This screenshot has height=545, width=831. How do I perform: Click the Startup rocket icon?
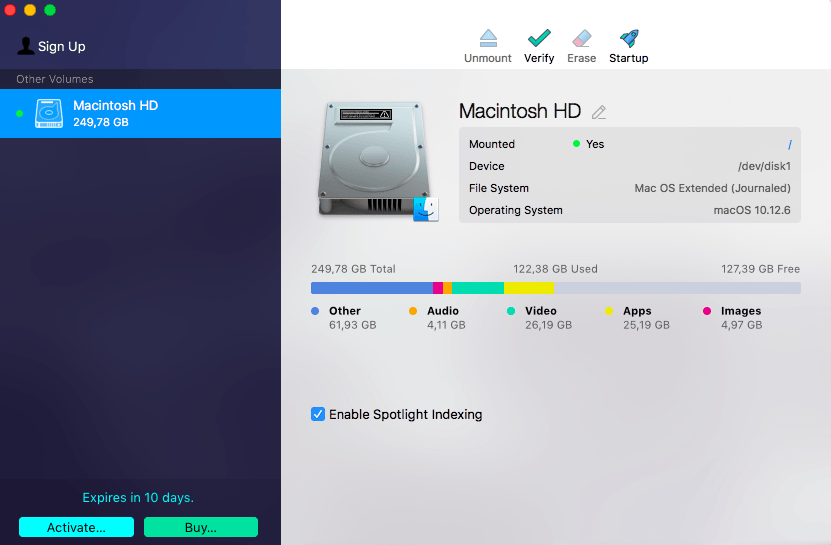(x=629, y=38)
